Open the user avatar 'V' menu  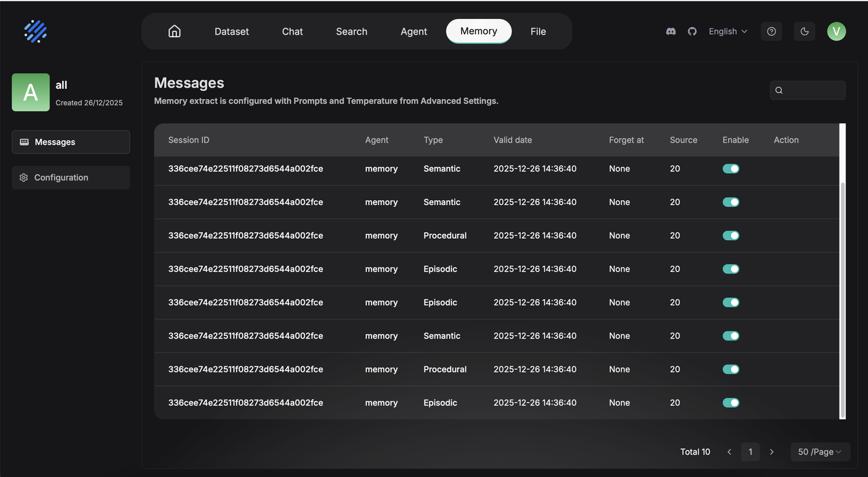click(836, 31)
